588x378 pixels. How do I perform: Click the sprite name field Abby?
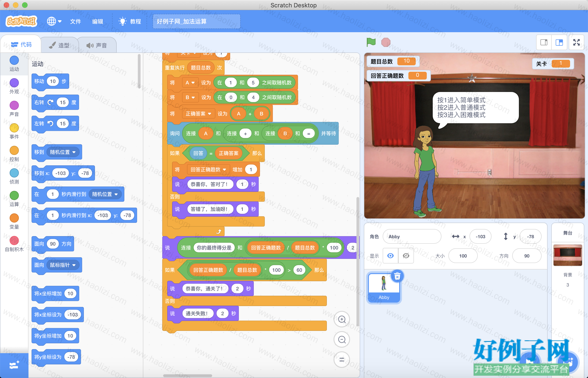[x=412, y=237]
